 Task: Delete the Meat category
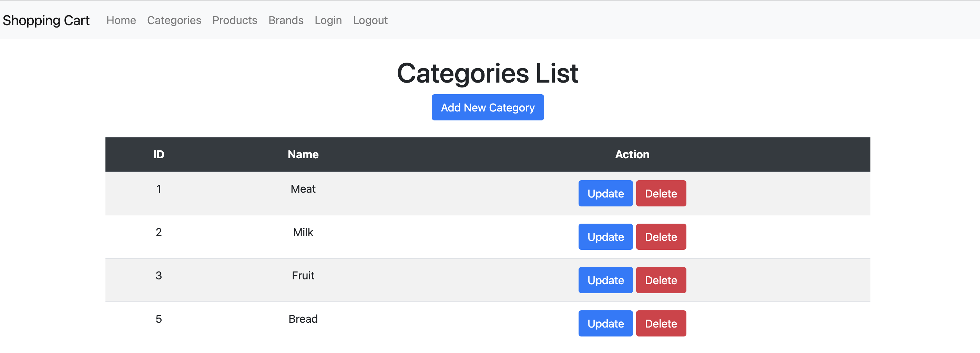click(661, 193)
